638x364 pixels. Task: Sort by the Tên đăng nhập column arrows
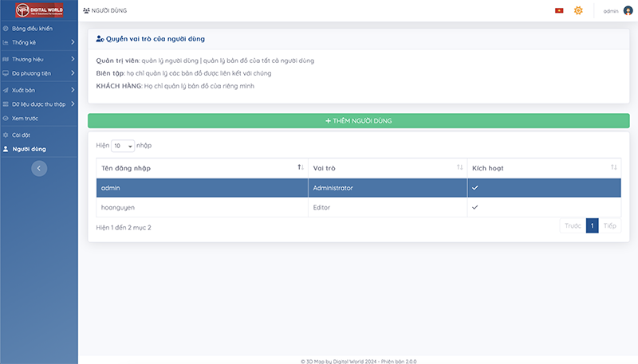[x=300, y=167]
